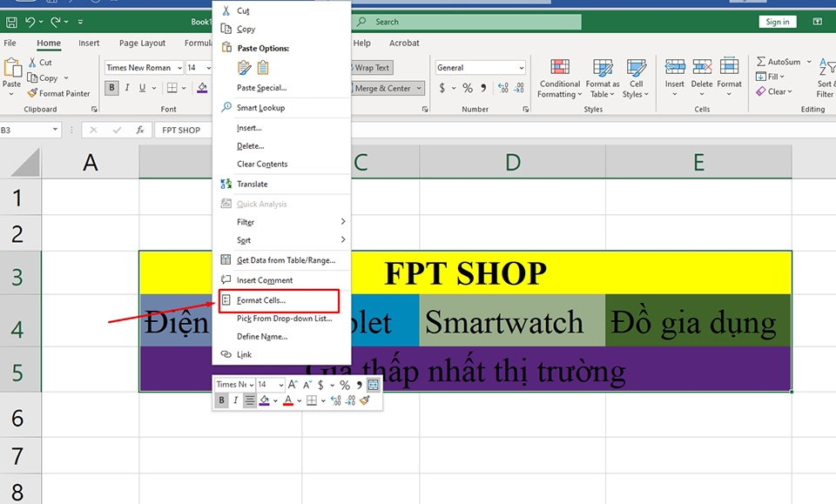Image resolution: width=836 pixels, height=504 pixels.
Task: Click the mini toolbar Increase Font Size icon
Action: 293,385
